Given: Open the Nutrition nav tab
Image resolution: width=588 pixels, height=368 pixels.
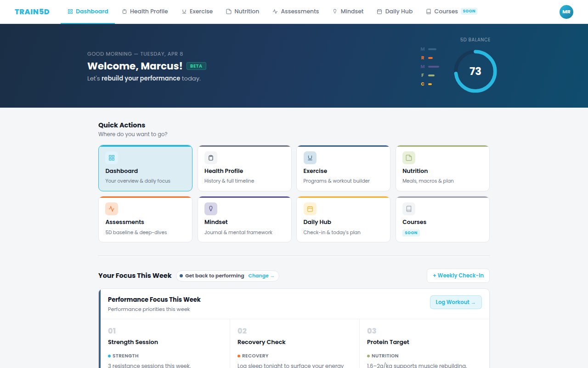Looking at the screenshot, I should point(243,11).
